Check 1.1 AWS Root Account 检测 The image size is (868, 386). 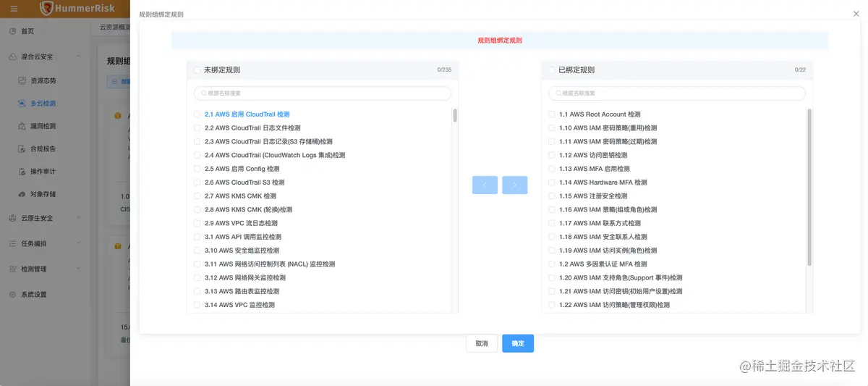551,114
